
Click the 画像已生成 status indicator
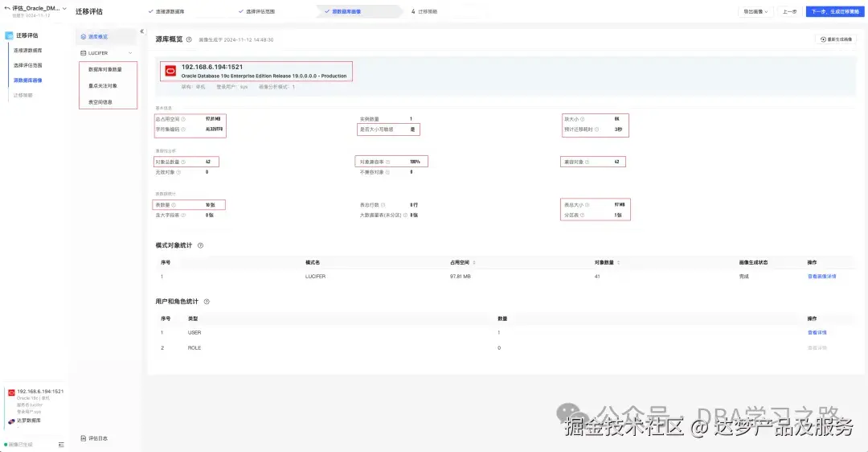click(18, 445)
